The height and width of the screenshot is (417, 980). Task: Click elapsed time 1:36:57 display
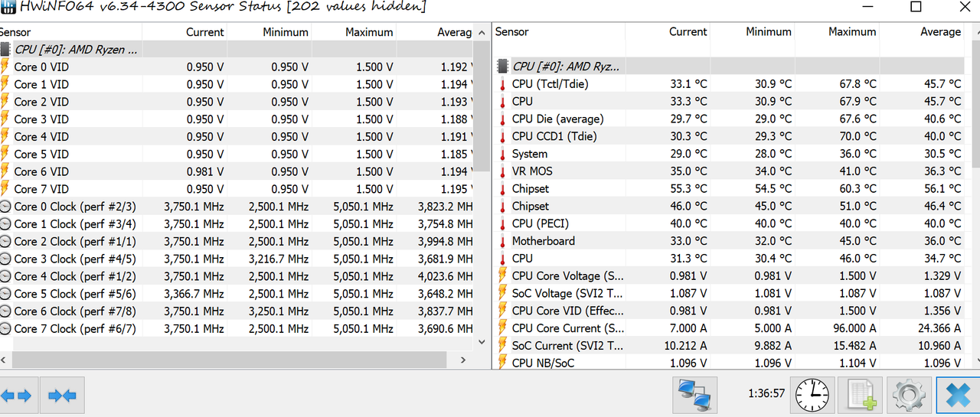766,394
